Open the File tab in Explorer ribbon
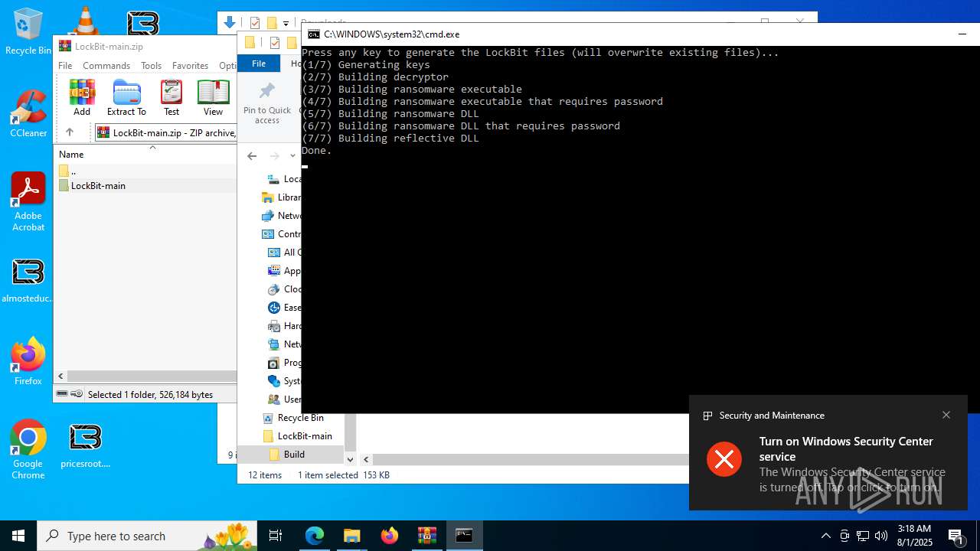Viewport: 980px width, 551px height. point(259,64)
